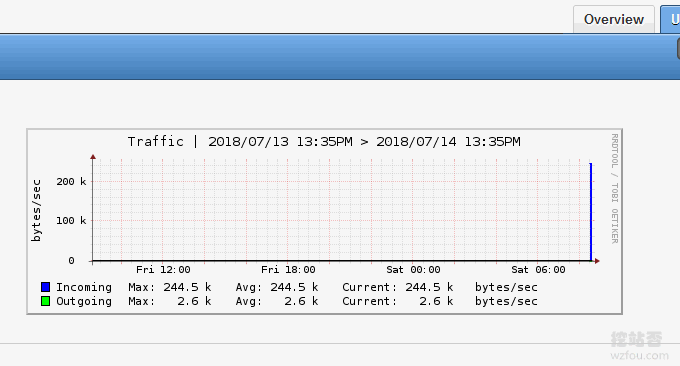680x366 pixels.
Task: Select Incoming Current value 244.5 k
Action: (429, 287)
